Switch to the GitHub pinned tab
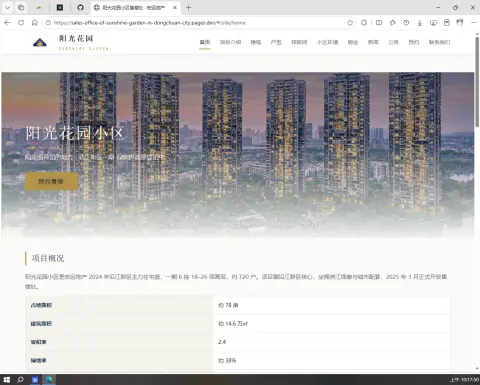Viewport: 480px width, 385px height. pos(80,7)
